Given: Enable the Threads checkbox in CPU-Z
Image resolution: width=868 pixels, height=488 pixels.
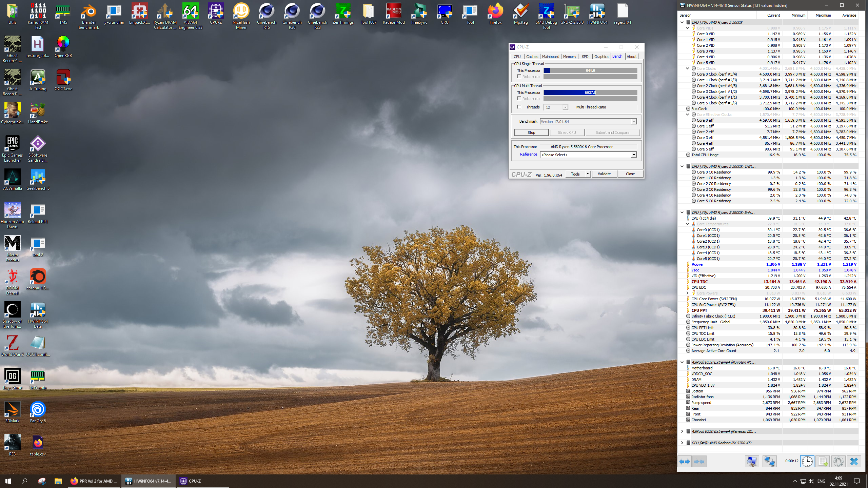Looking at the screenshot, I should (x=519, y=107).
